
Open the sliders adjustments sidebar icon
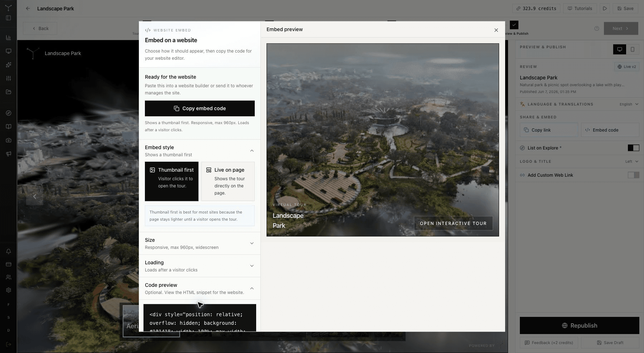tap(8, 78)
